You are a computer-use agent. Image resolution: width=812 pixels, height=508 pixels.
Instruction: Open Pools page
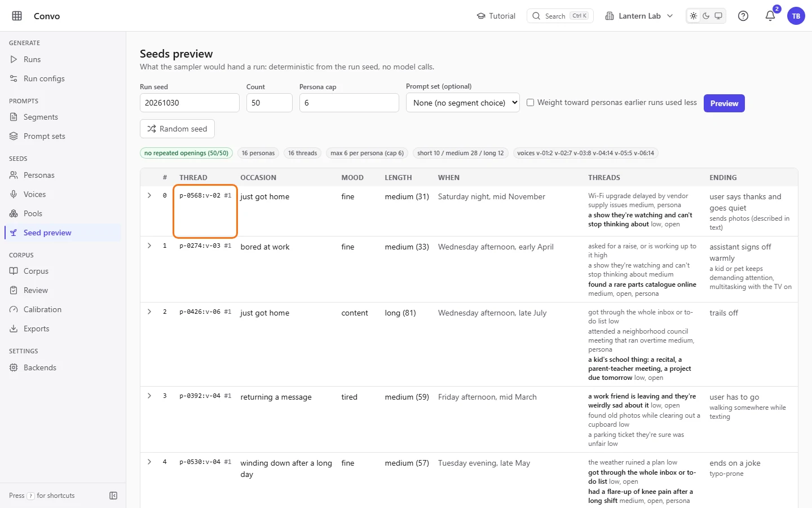point(63,213)
